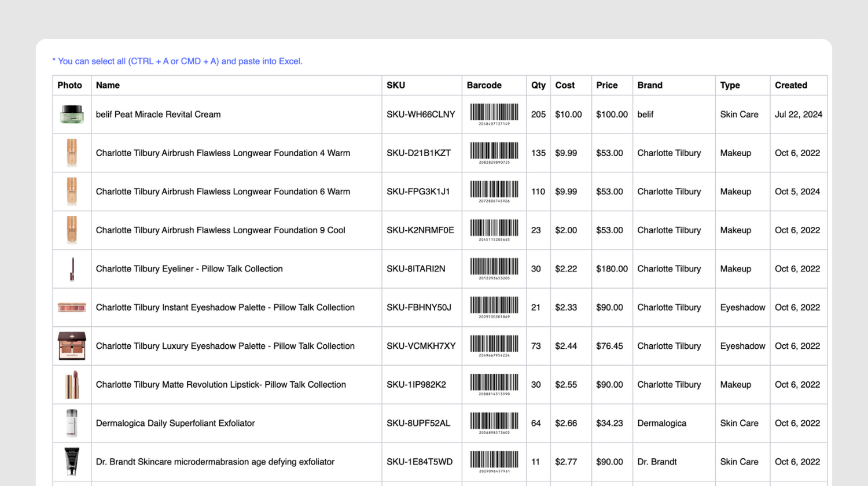Click the Dr. Brandt exfoliator photo
This screenshot has width=868, height=486.
point(72,462)
